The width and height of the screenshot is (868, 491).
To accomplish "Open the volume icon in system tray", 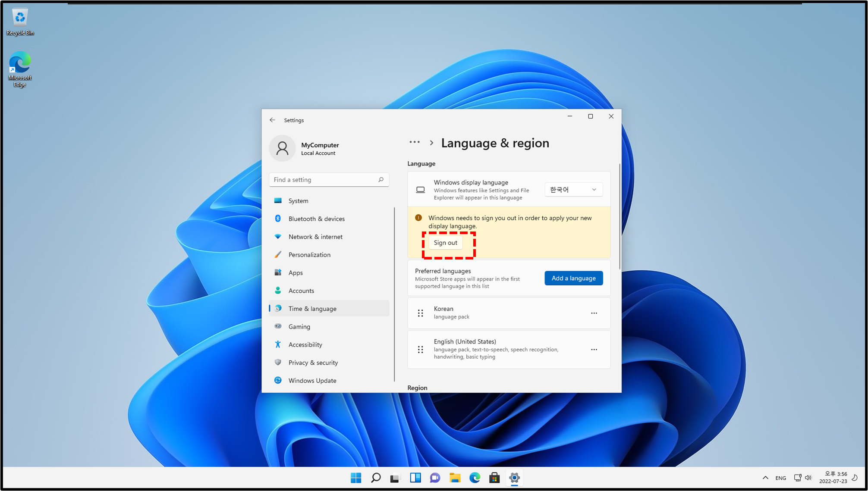I will [808, 478].
